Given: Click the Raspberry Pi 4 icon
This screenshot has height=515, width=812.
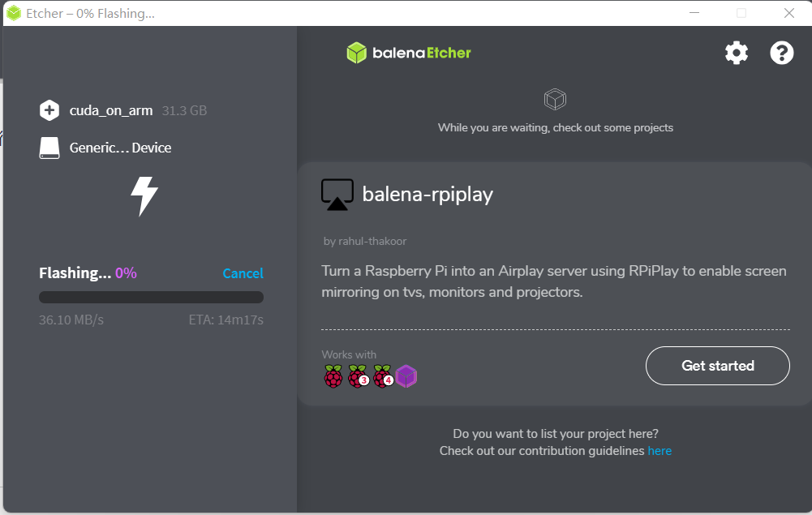Looking at the screenshot, I should pyautogui.click(x=383, y=376).
